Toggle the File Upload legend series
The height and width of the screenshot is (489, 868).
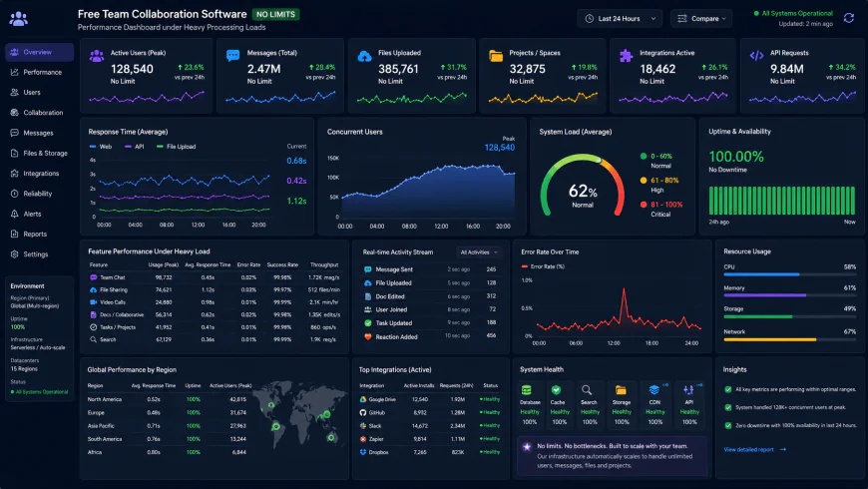coord(176,147)
